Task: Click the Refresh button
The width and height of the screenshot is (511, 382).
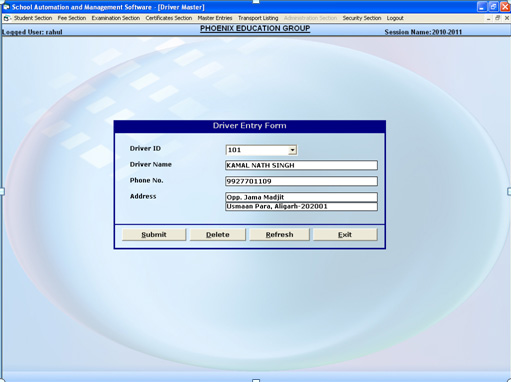Action: [279, 235]
